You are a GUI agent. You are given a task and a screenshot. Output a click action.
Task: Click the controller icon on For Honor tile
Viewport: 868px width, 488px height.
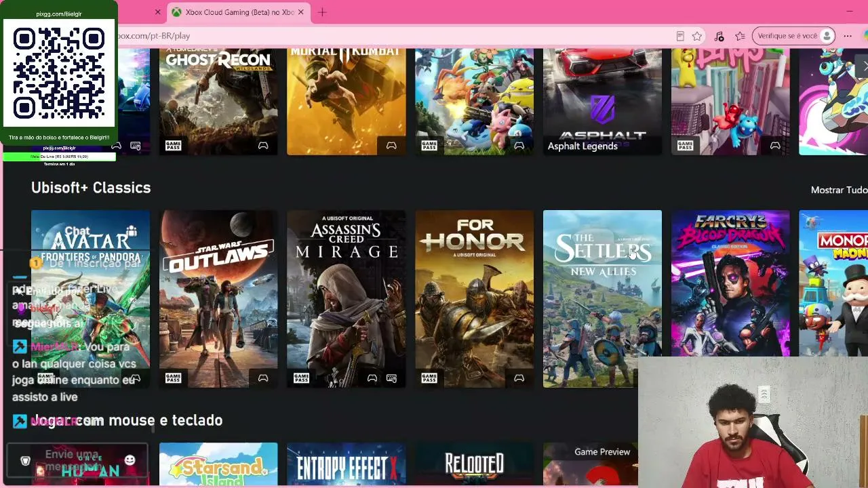(519, 378)
